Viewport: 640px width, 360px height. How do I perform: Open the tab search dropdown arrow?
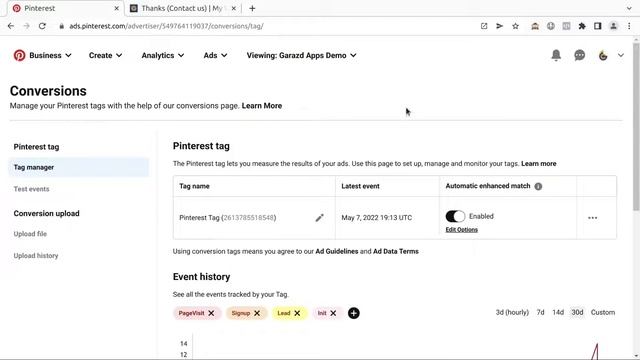pyautogui.click(x=629, y=8)
